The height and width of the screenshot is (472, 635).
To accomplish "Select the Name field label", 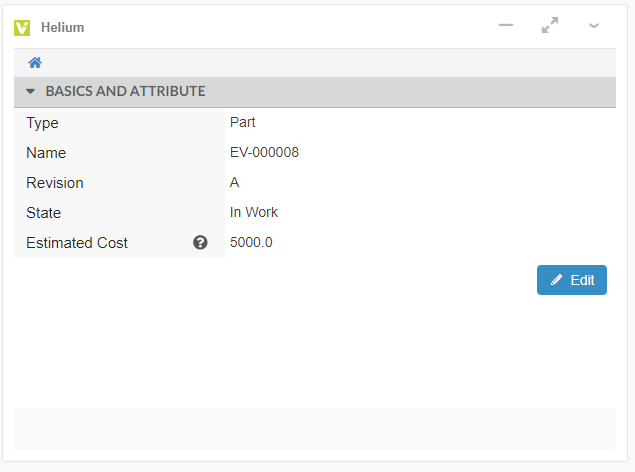I will coord(46,153).
